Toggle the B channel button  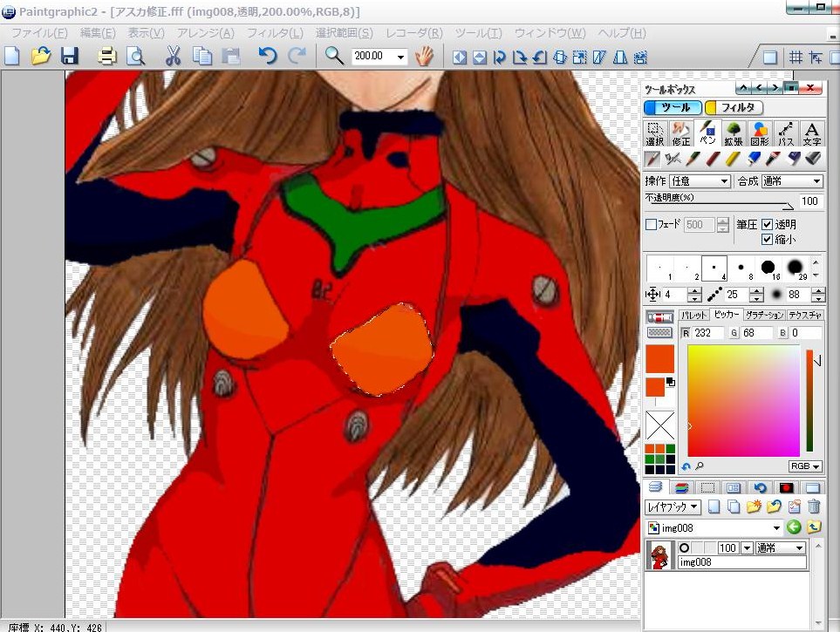point(782,333)
